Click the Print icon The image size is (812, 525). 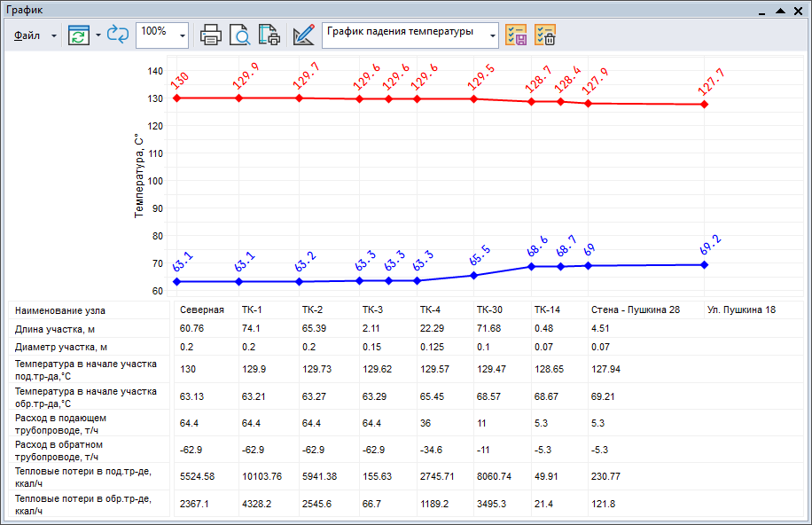coord(211,35)
